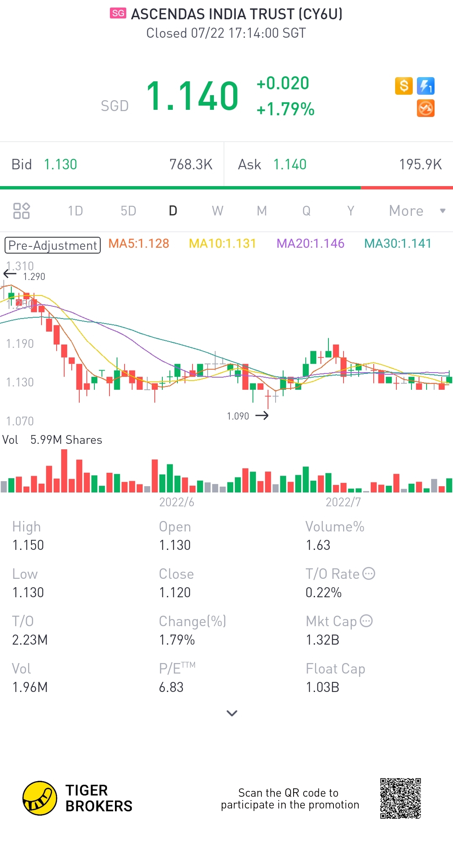Viewport: 453px width, 868px height.
Task: Tap the Float Cap value 1.03B
Action: [323, 687]
